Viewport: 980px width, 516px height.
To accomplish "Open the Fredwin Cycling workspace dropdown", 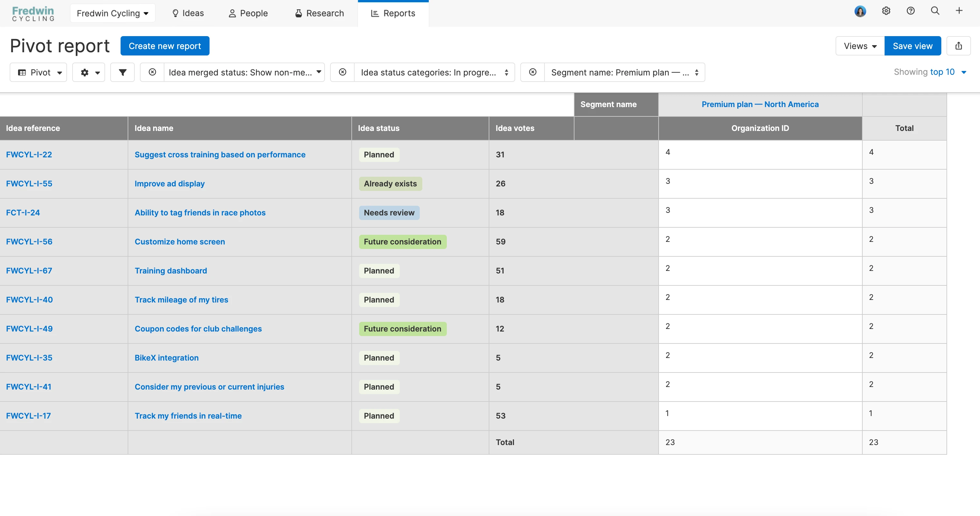I will click(112, 13).
